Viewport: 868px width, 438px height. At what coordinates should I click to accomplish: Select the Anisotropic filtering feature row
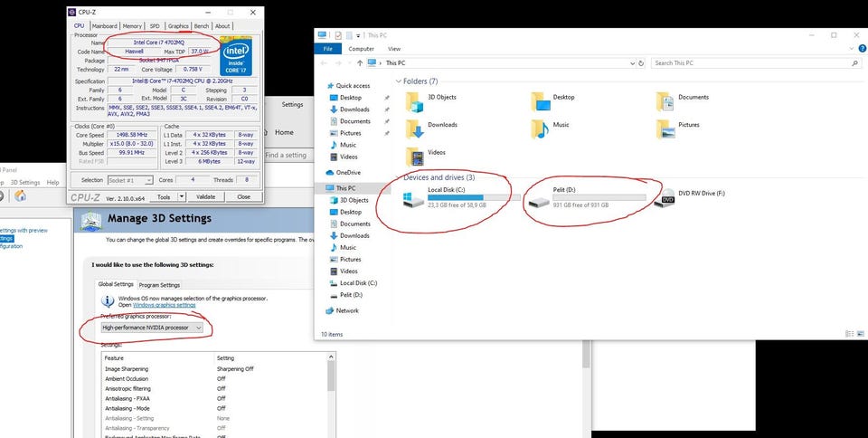pos(214,389)
